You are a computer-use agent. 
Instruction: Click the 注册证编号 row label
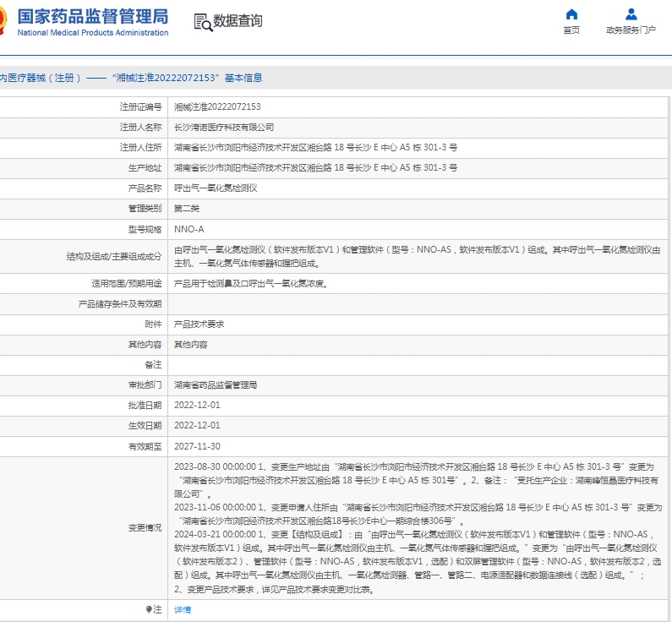coord(140,106)
